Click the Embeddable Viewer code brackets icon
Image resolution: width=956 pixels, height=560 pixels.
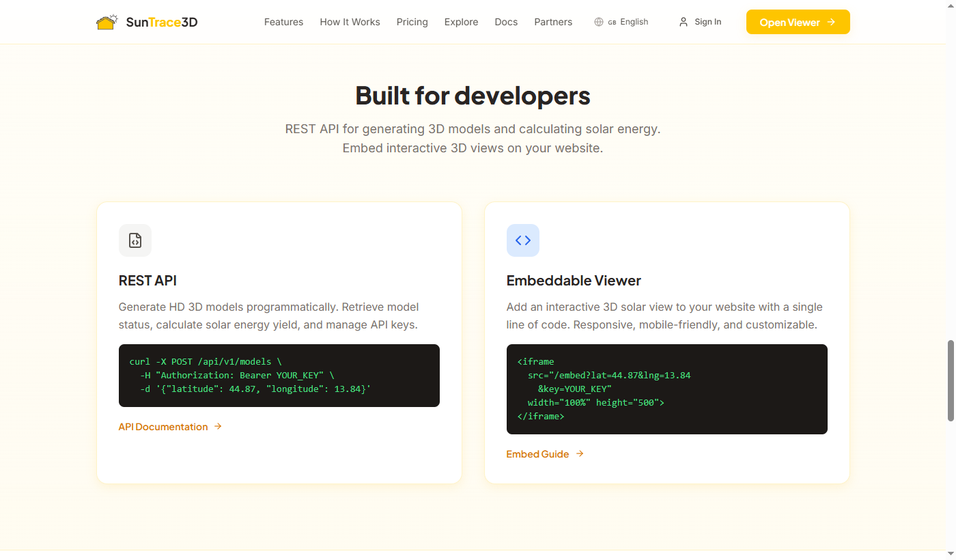point(523,240)
